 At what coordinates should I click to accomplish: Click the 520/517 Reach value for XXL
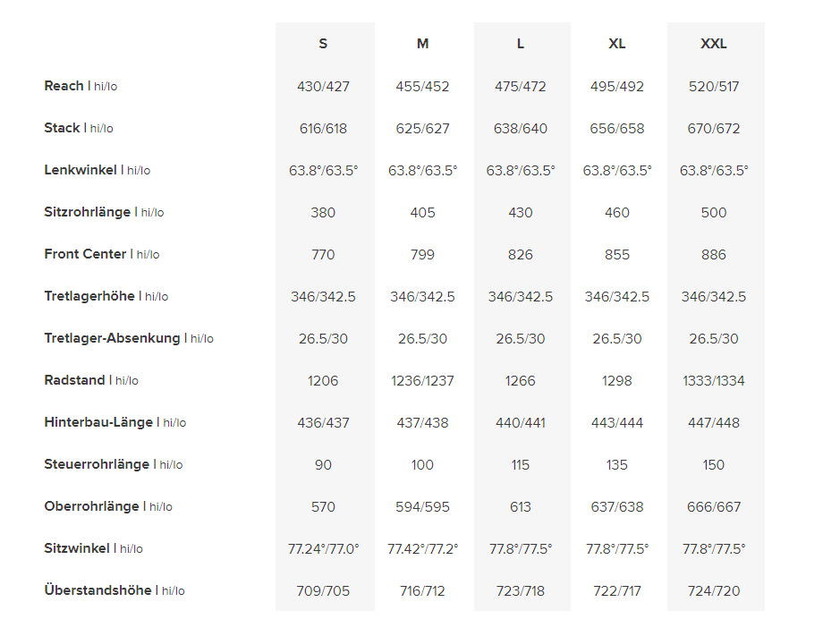click(714, 87)
